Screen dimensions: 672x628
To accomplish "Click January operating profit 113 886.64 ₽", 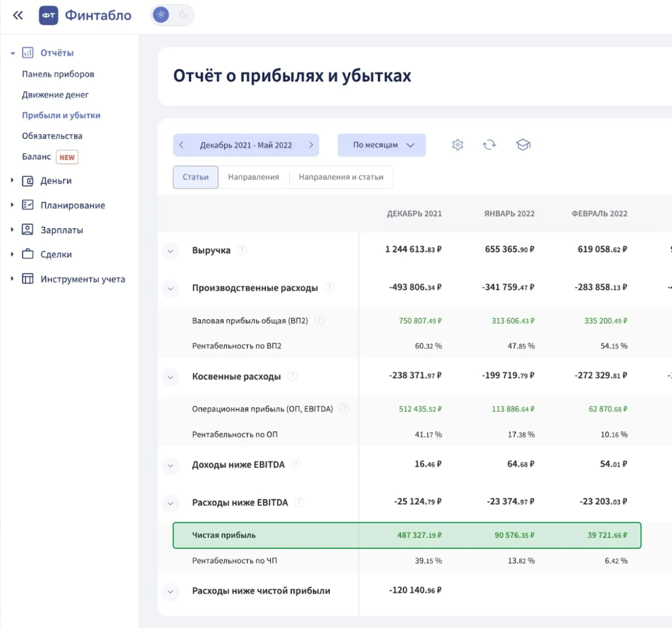I will (513, 409).
